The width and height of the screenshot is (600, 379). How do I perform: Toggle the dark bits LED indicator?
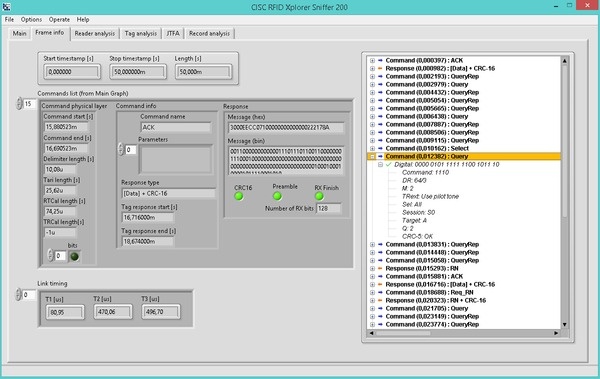coord(74,256)
